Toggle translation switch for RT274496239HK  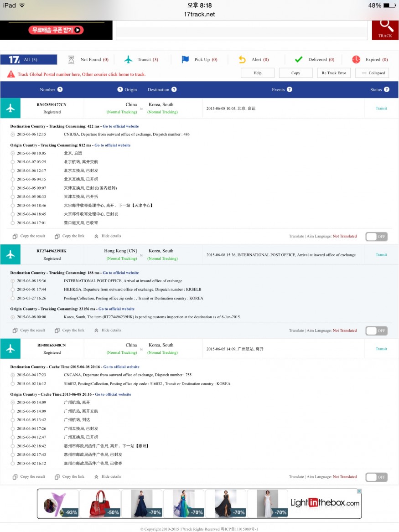377,331
